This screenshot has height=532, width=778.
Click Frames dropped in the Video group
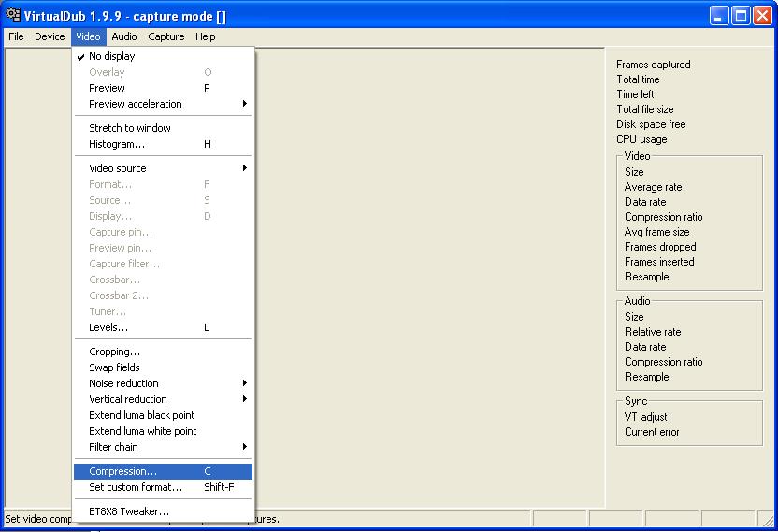(660, 247)
